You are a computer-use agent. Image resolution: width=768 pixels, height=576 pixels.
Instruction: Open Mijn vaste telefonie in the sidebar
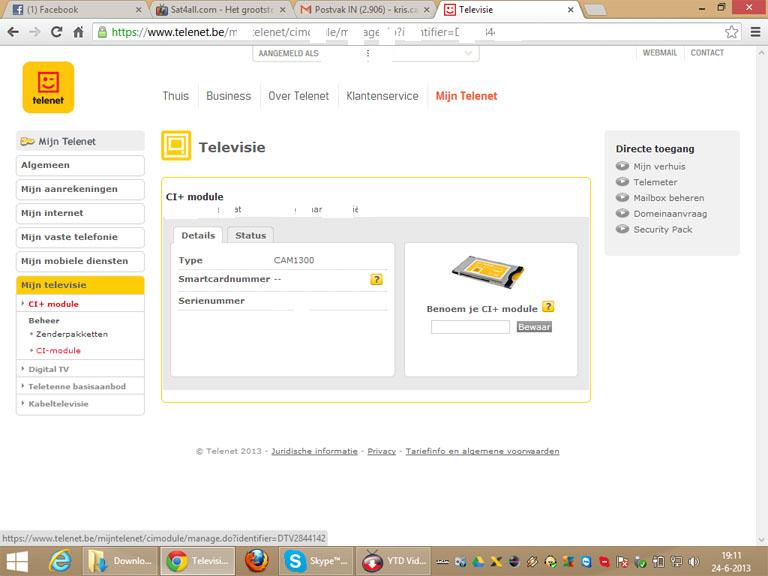click(x=80, y=237)
